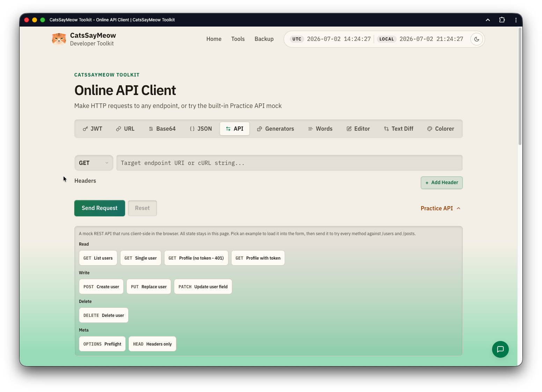Image resolution: width=542 pixels, height=392 pixels.
Task: Open the browser extensions puzzle icon
Action: pyautogui.click(x=502, y=20)
